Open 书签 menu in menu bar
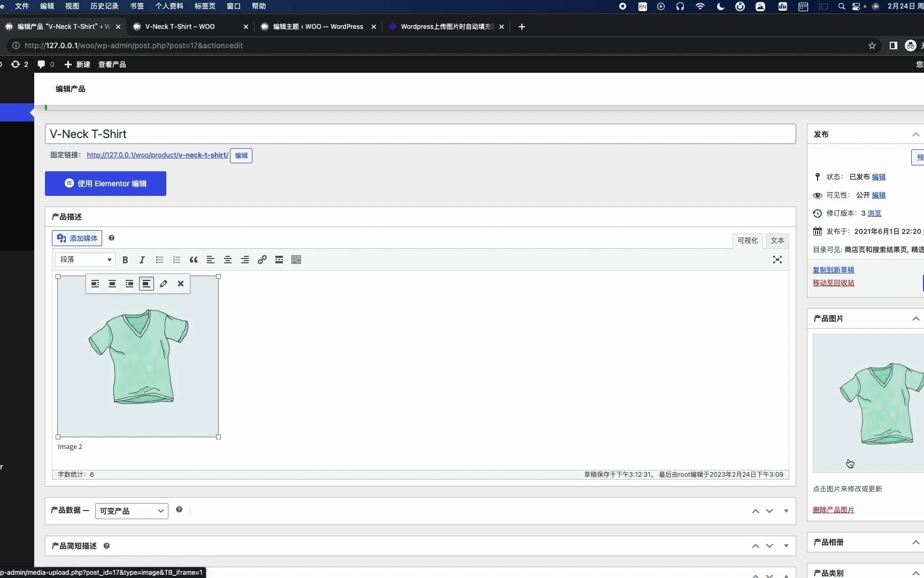924x578 pixels. point(137,6)
